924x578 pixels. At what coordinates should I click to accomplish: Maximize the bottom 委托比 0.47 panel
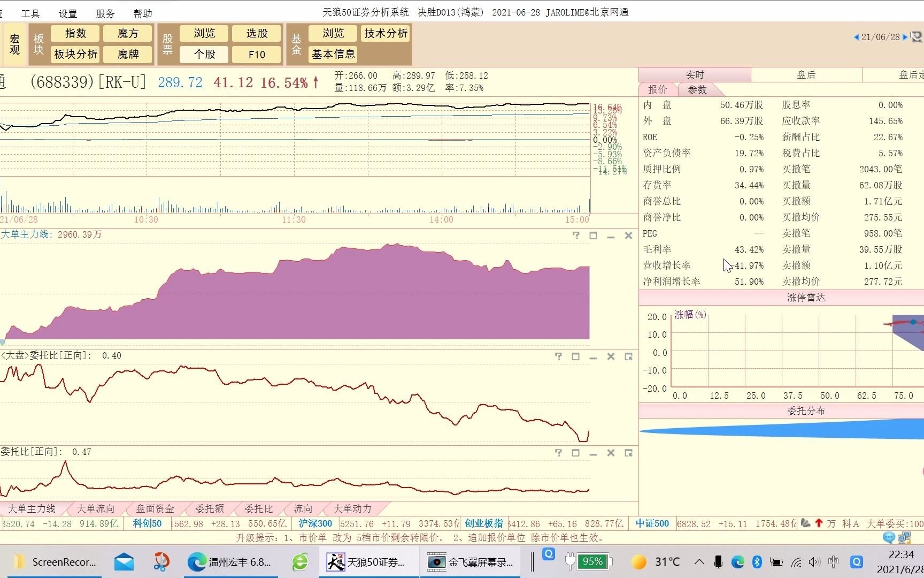point(575,453)
